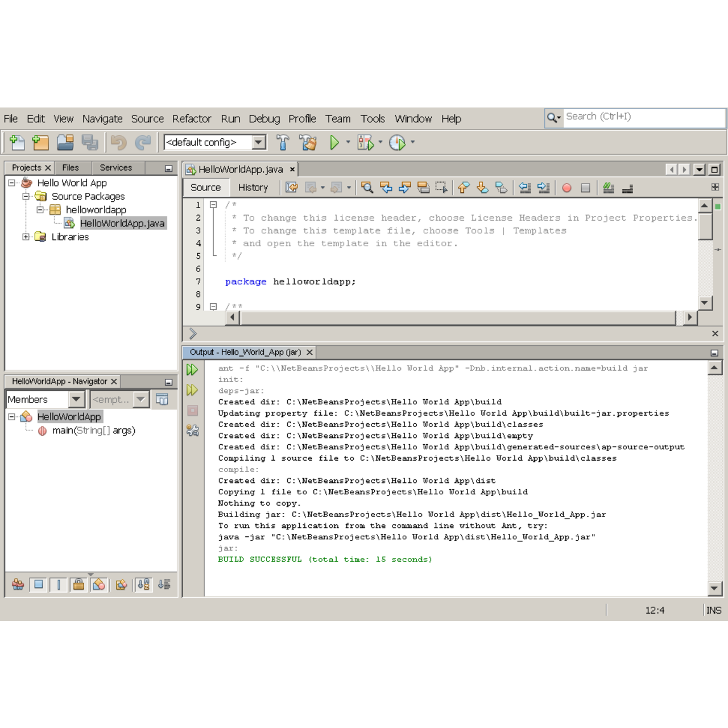The height and width of the screenshot is (728, 728).
Task: Open Ant Settings from the Output sidebar
Action: [x=193, y=431]
